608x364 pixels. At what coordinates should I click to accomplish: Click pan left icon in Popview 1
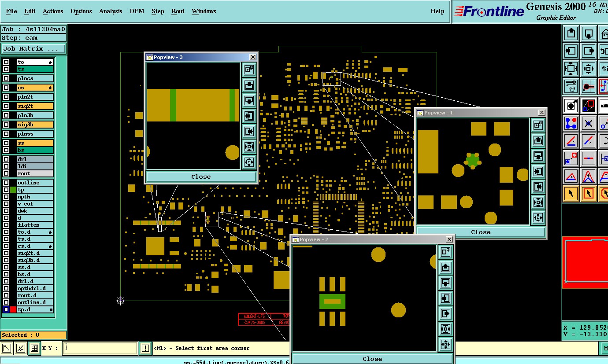(x=538, y=171)
